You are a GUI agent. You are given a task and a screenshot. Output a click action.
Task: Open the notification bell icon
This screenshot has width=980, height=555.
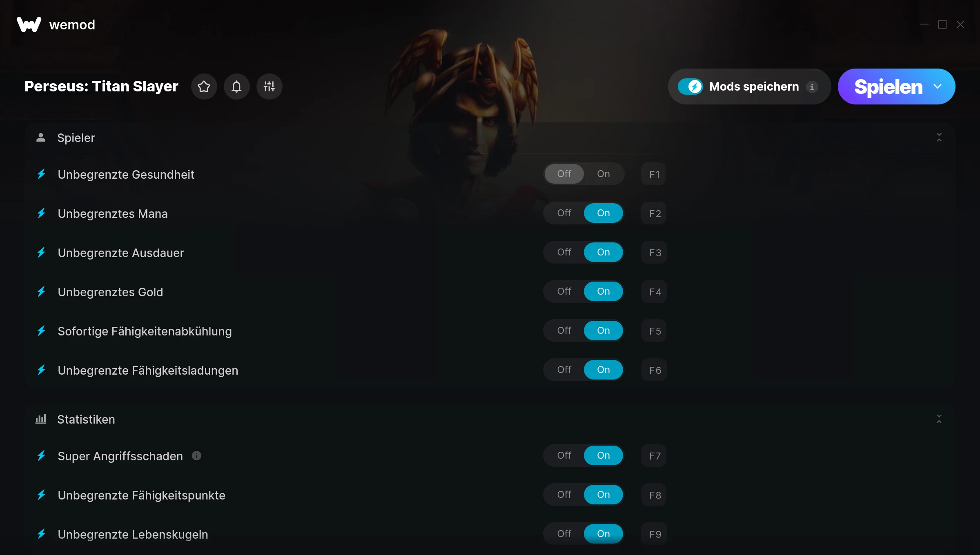pyautogui.click(x=236, y=87)
